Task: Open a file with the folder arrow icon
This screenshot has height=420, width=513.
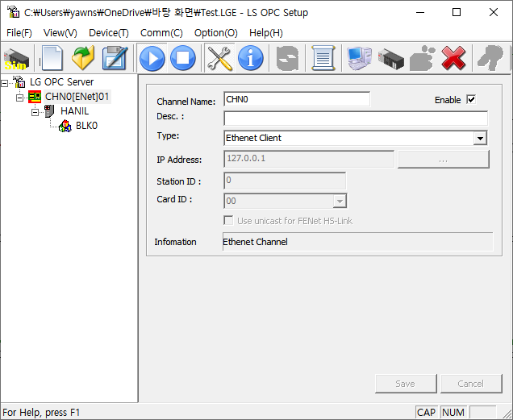Action: point(83,59)
